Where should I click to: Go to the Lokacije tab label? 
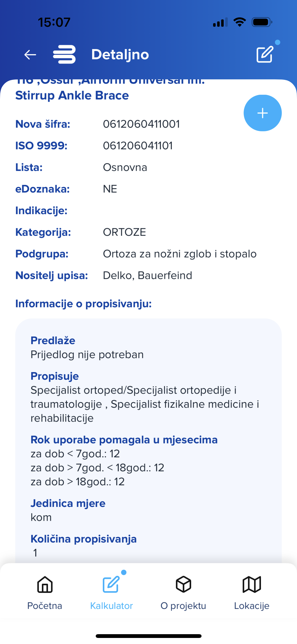(252, 605)
